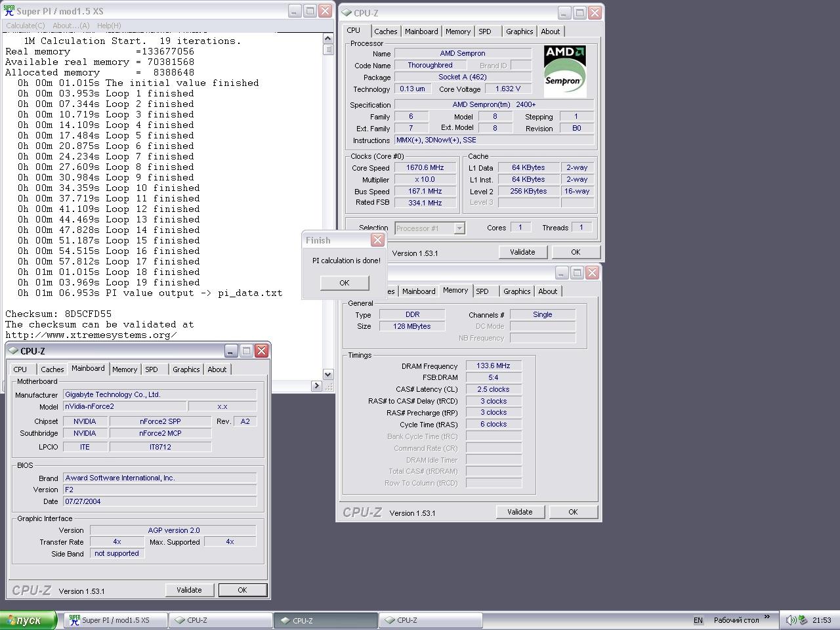The height and width of the screenshot is (630, 840).
Task: Click the Checksum: 8D5CFD55 line
Action: click(x=58, y=314)
